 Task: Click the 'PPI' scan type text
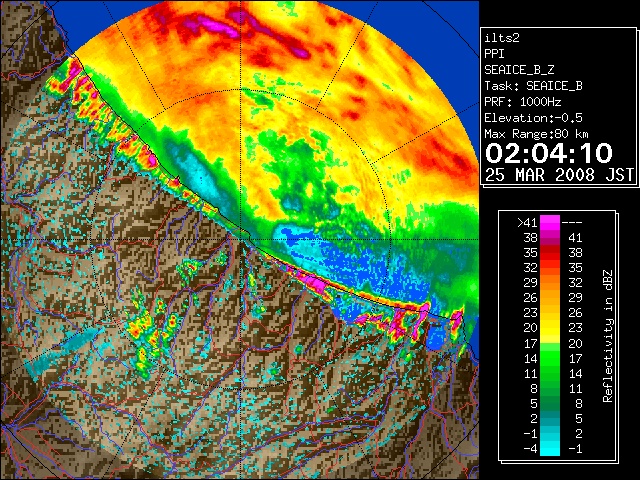494,54
